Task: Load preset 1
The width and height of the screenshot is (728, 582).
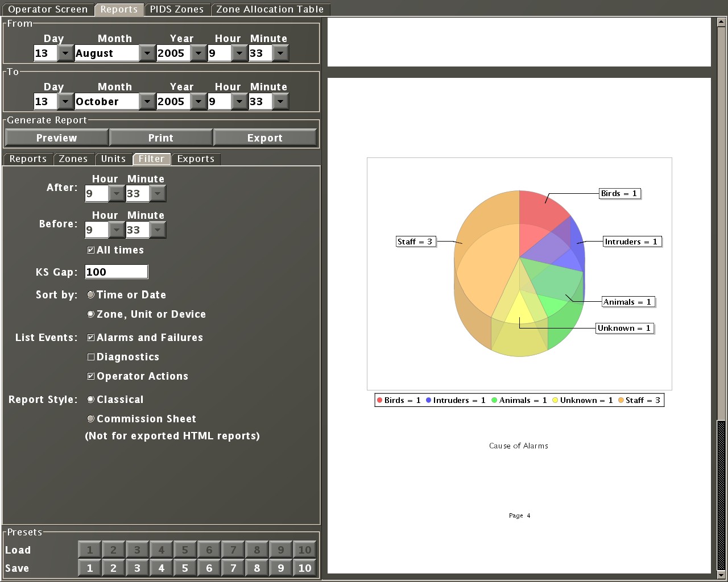Action: [90, 550]
